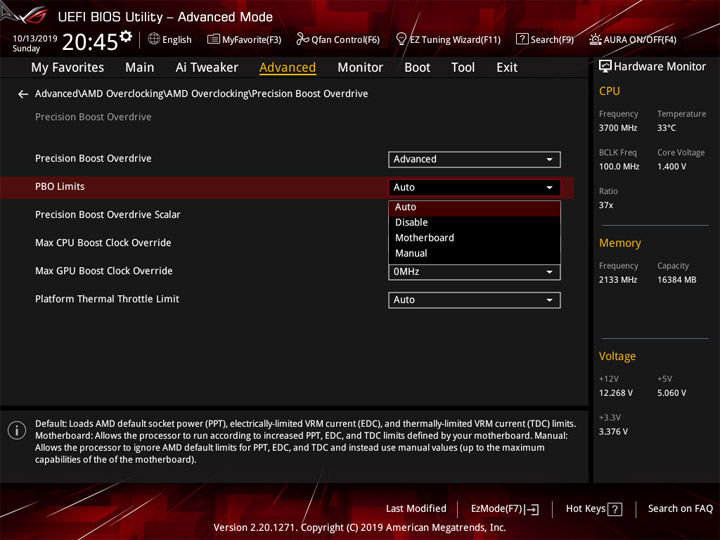Select the Advanced tab
Image resolution: width=720 pixels, height=540 pixels.
pyautogui.click(x=287, y=68)
